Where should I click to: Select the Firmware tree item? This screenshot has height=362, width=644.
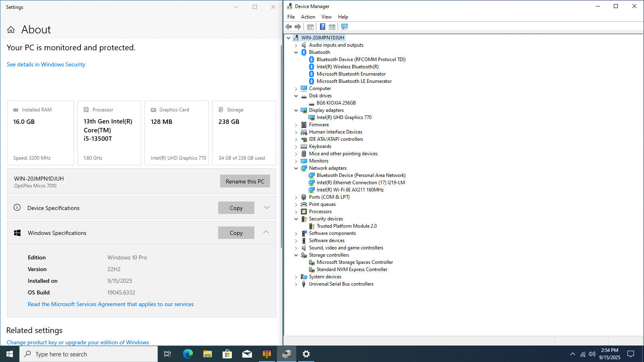click(x=319, y=125)
